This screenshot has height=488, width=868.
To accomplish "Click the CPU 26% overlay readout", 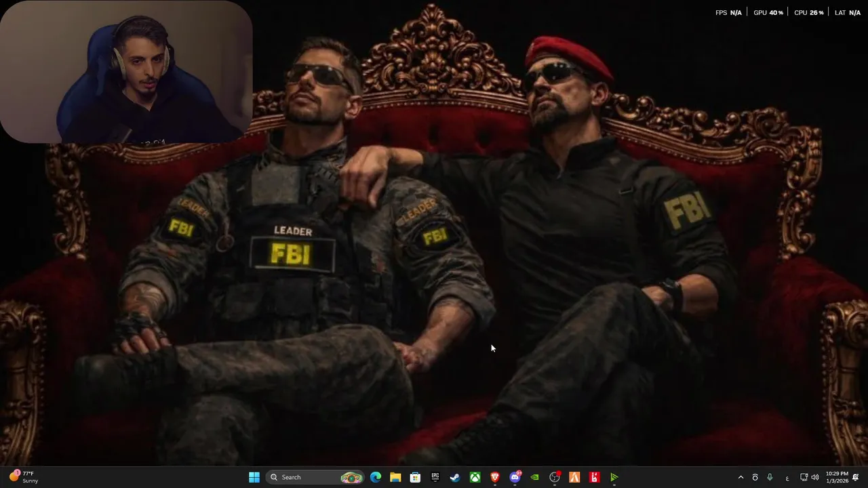I will point(809,13).
